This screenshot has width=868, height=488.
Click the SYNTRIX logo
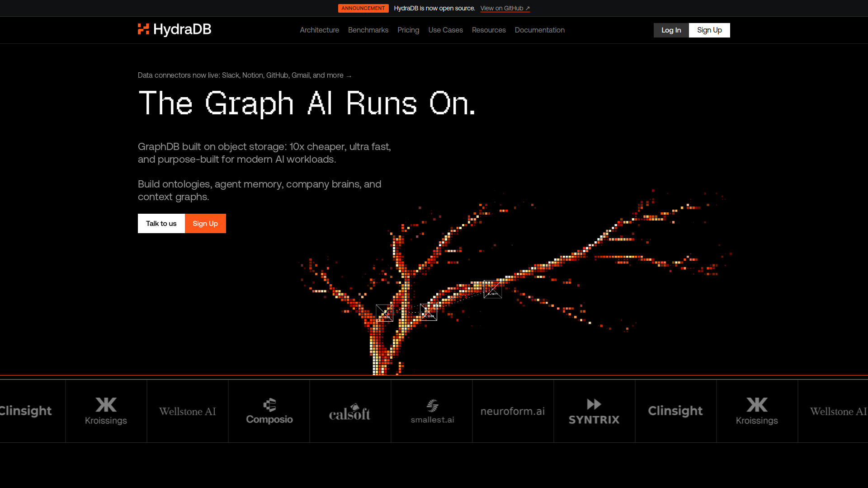click(594, 412)
